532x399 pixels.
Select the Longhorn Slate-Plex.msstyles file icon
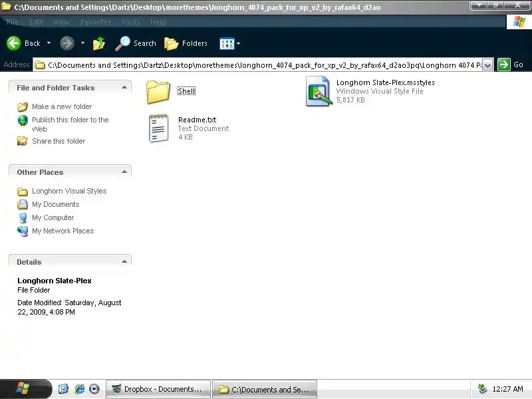pos(319,91)
